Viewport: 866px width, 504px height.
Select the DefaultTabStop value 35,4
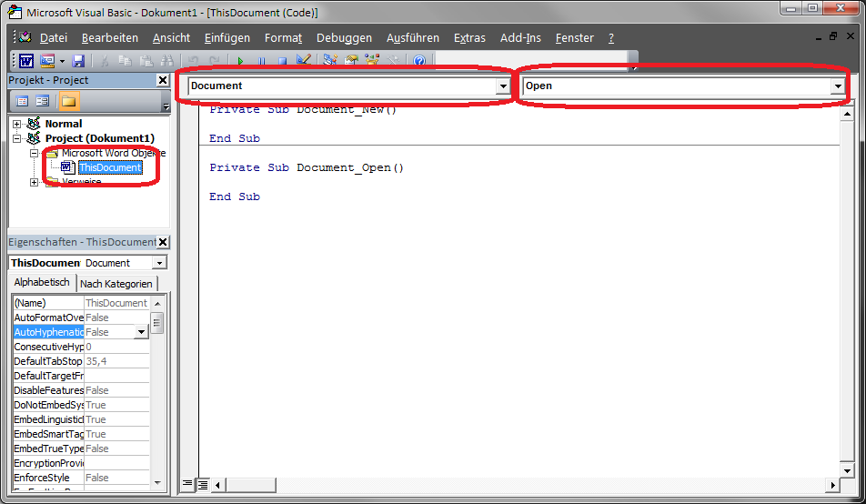click(x=116, y=361)
